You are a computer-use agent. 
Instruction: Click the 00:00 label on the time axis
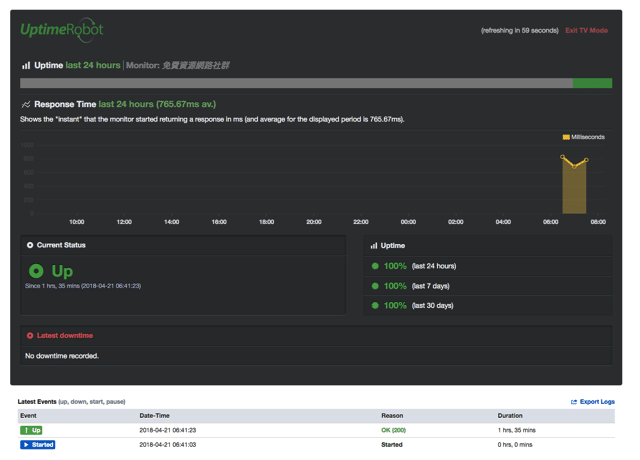click(408, 222)
